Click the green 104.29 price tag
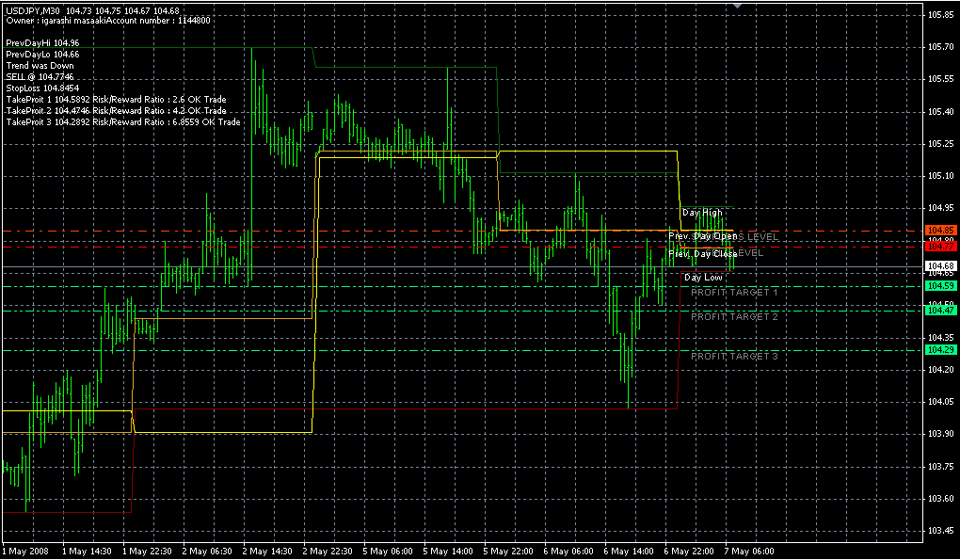The width and height of the screenshot is (960, 560). (941, 350)
